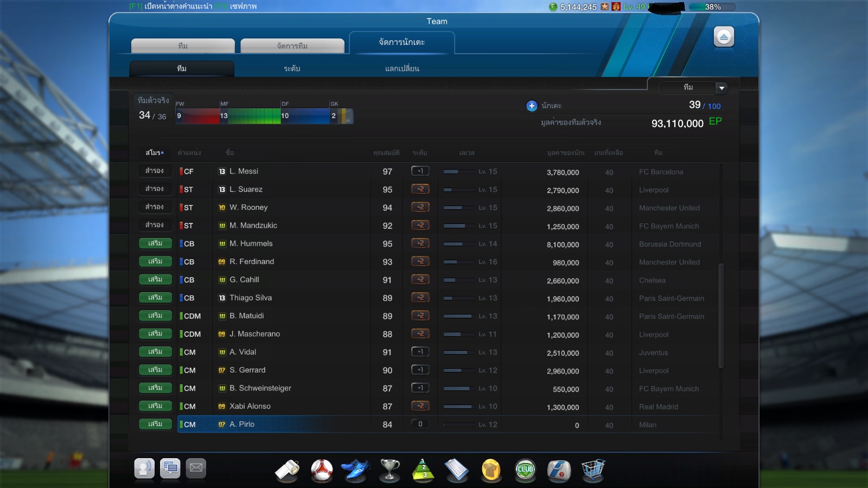Click the player list vertical scrollbar

[x=721, y=316]
